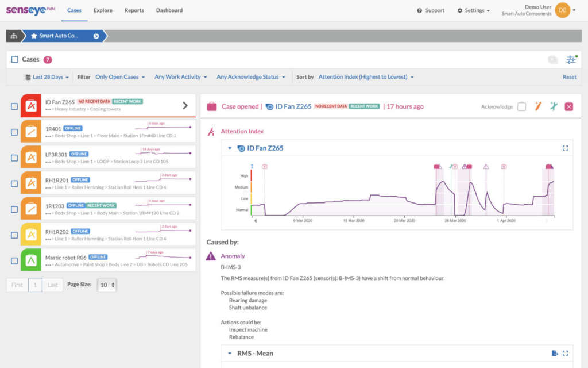
Task: Select the checkbox for case 1R401
Action: pos(14,132)
